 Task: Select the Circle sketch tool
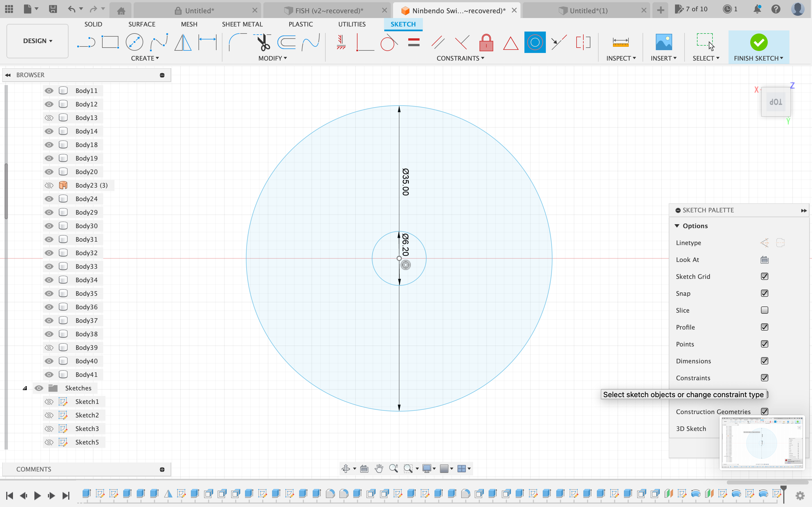[x=134, y=42]
